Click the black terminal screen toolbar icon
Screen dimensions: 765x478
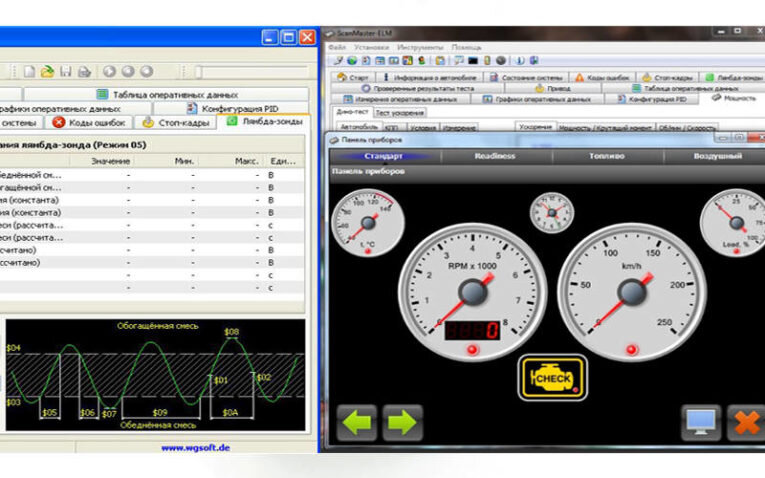[x=473, y=60]
